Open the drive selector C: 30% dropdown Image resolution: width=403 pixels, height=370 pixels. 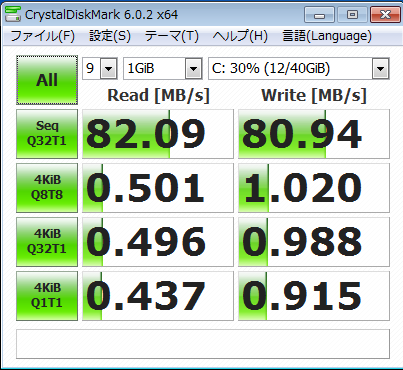[299, 69]
